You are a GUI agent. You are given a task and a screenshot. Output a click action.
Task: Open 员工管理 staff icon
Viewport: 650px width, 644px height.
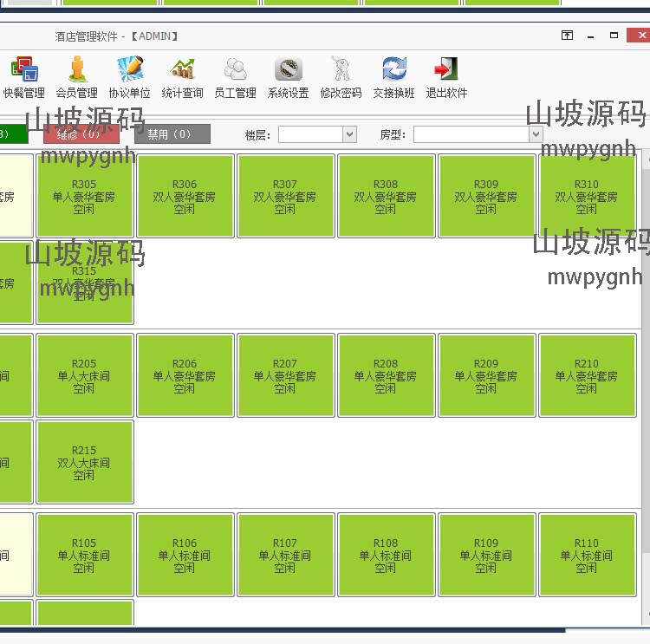(236, 68)
